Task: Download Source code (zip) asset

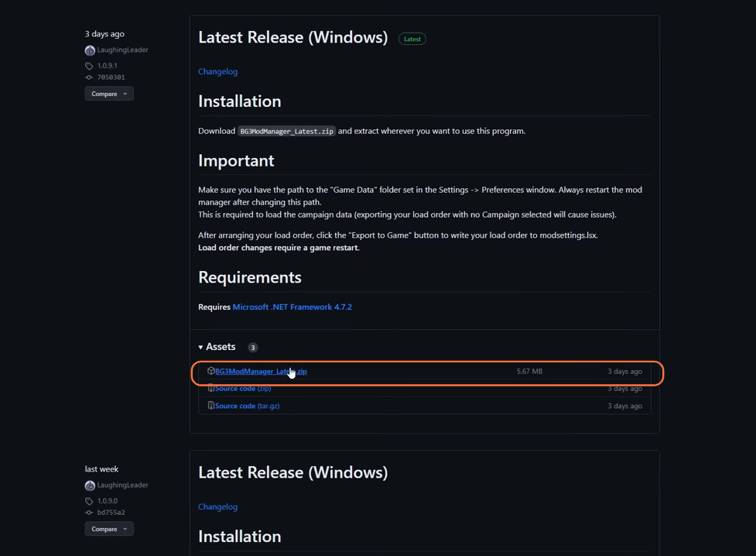Action: pyautogui.click(x=243, y=389)
